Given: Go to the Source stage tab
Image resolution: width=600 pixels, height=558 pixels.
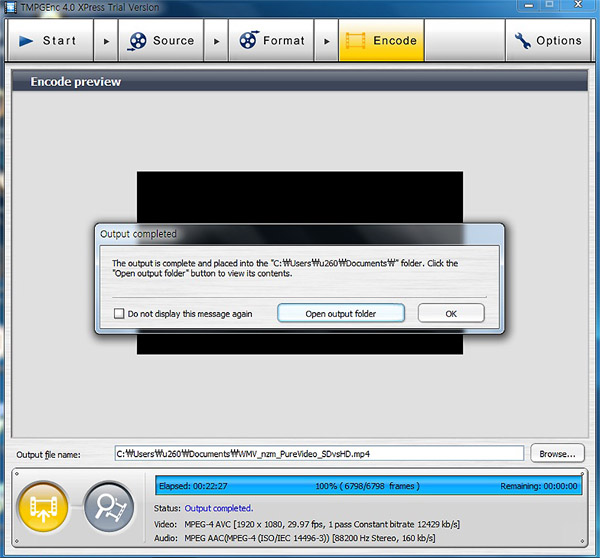Looking at the screenshot, I should (x=161, y=40).
